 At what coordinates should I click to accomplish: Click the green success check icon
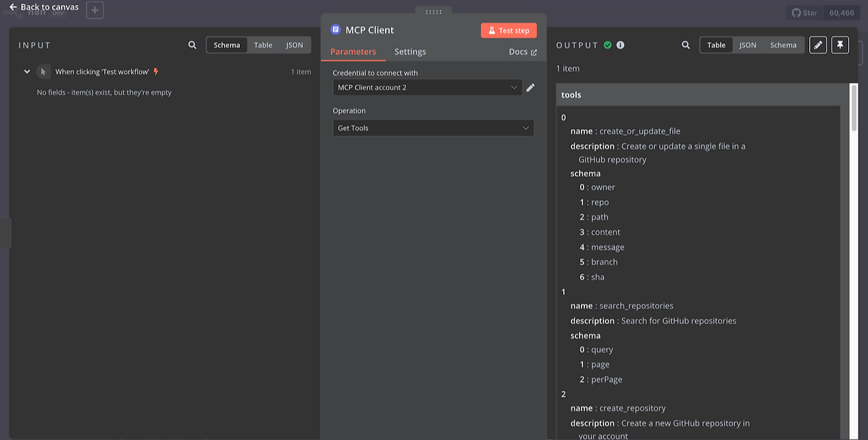click(x=608, y=45)
